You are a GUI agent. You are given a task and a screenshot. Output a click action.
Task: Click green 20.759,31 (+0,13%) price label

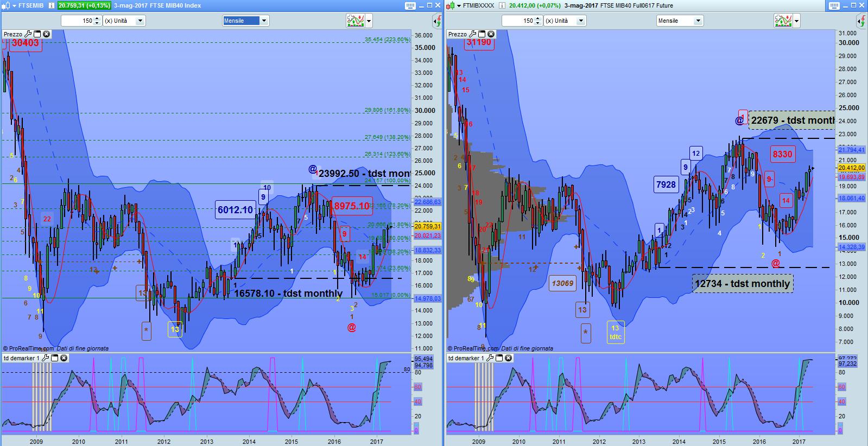84,5
